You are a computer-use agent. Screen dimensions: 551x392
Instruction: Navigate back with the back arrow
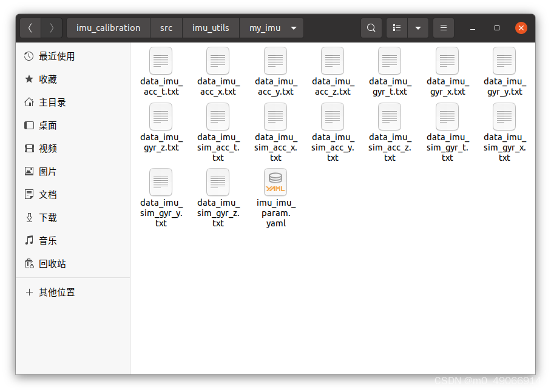30,27
